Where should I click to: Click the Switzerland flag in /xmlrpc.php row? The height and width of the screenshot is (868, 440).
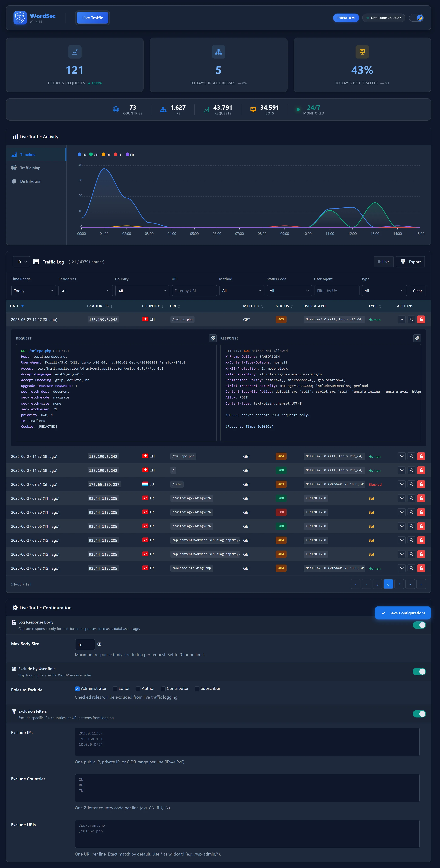point(145,319)
